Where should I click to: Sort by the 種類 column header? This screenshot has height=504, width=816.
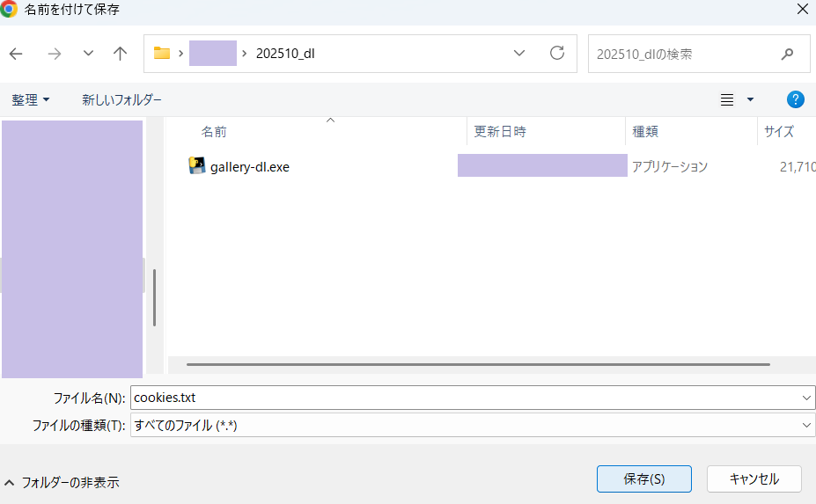tap(645, 132)
